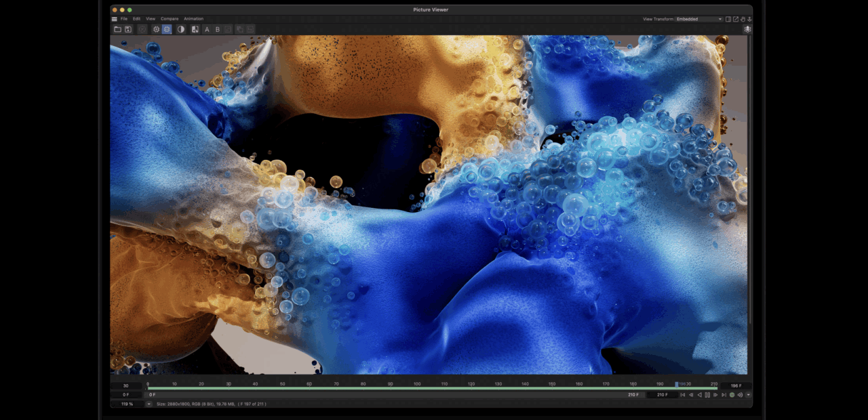Click the AB swap icon in toolbar

coord(195,29)
